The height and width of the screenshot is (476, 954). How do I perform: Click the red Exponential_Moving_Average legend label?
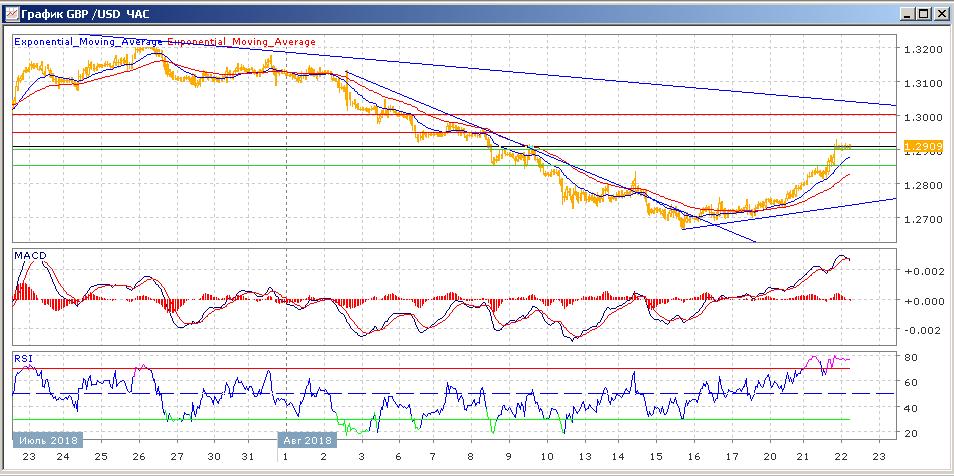[x=241, y=42]
